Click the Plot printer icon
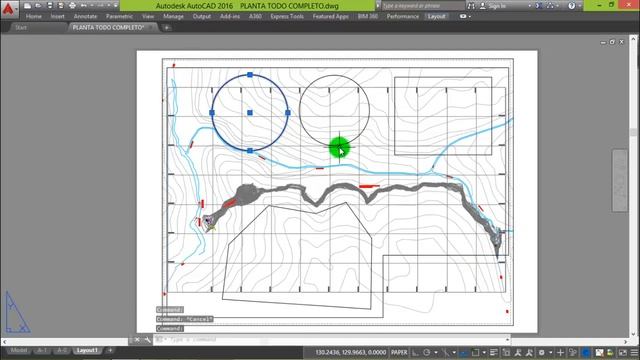 (x=72, y=6)
